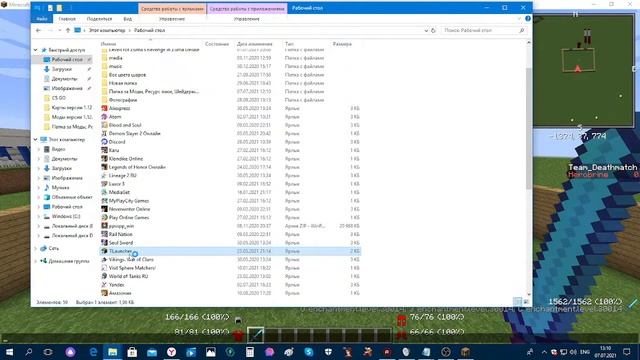The image size is (640, 360).
Task: Select the Фотографии folder row
Action: point(231,100)
